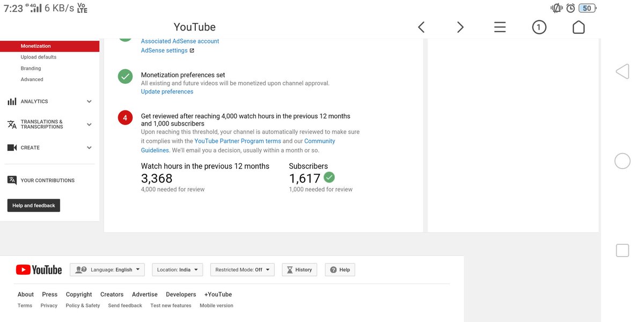The height and width of the screenshot is (322, 644).
Task: Open the Location: India dropdown
Action: (x=178, y=269)
